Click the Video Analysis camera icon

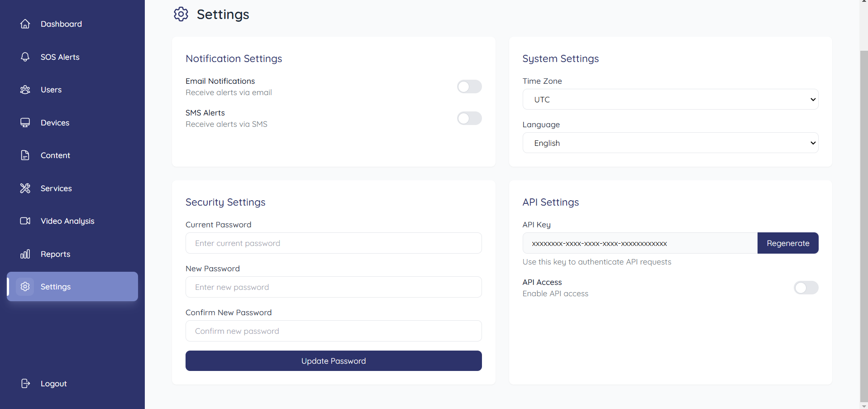25,221
